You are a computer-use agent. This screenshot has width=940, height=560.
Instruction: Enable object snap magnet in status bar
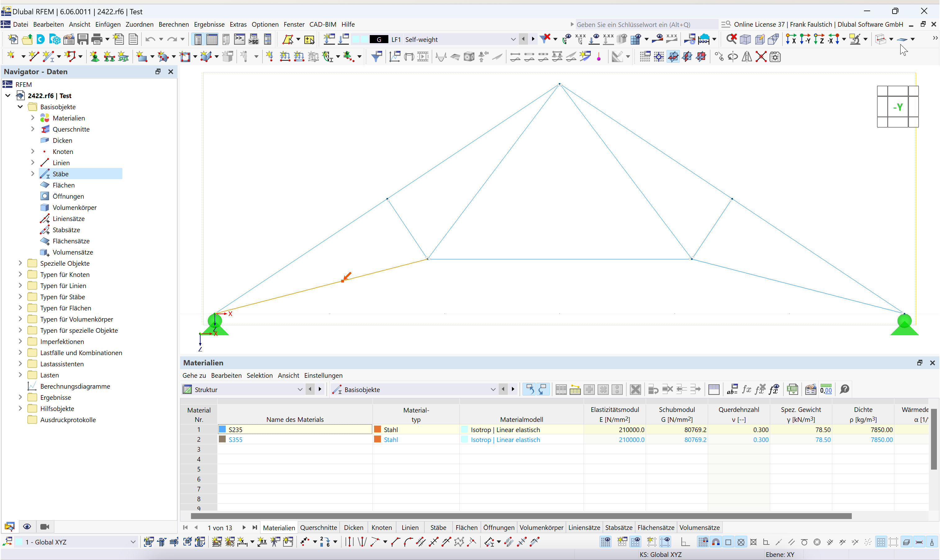click(x=716, y=541)
